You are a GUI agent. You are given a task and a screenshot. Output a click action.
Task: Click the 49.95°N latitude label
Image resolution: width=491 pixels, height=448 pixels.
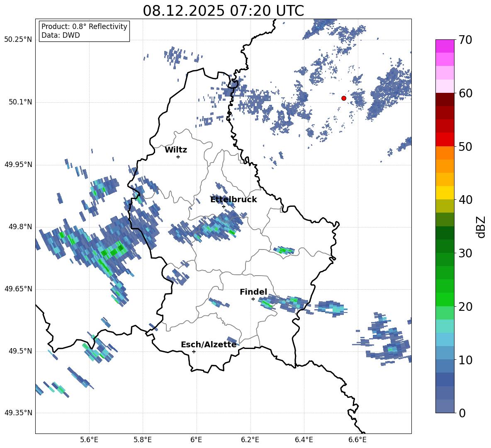pos(18,165)
